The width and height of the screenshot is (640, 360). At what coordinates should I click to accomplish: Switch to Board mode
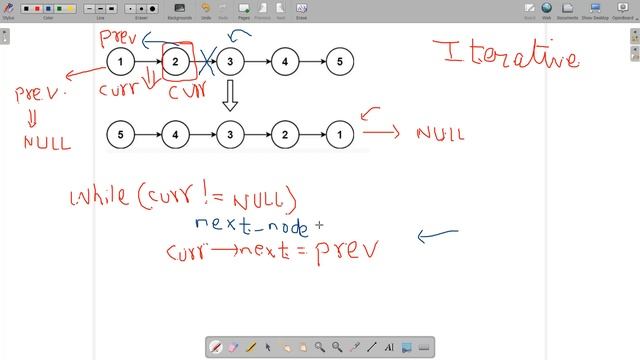[529, 11]
